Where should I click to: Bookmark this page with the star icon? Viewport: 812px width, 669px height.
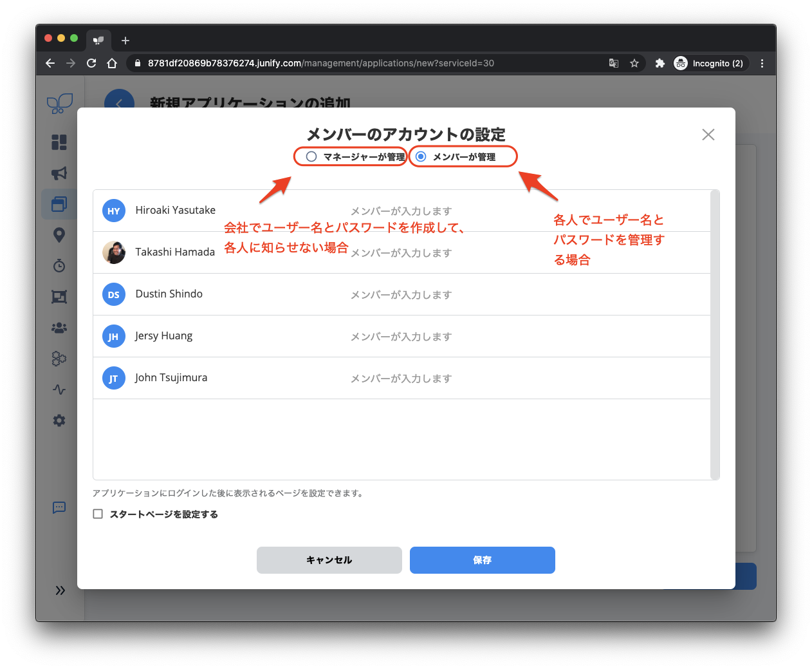click(634, 63)
